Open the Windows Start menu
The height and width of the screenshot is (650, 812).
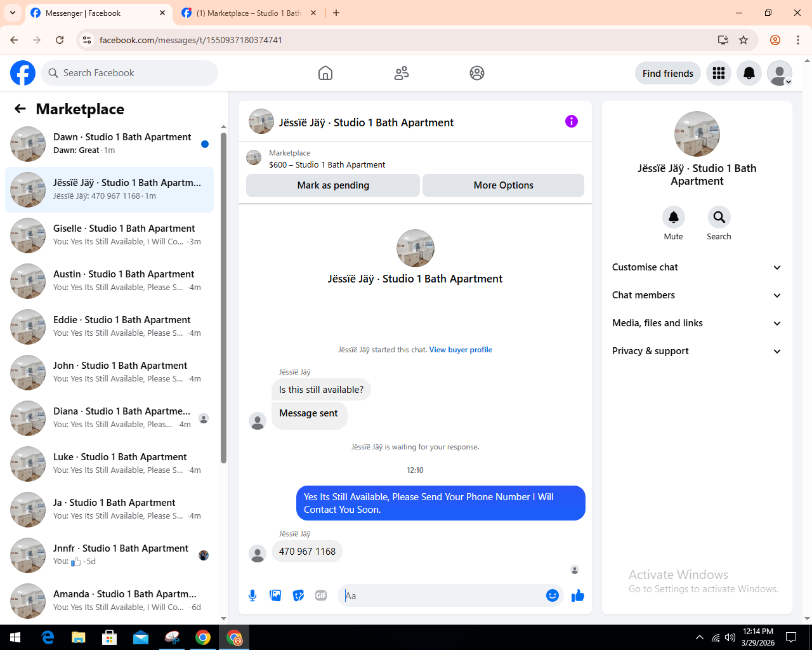pyautogui.click(x=15, y=637)
